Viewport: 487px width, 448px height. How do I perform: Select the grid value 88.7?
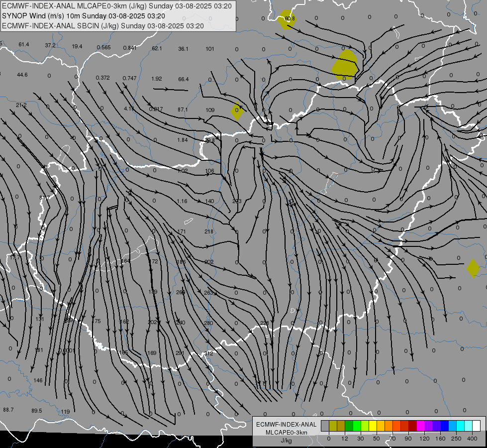tap(8, 410)
